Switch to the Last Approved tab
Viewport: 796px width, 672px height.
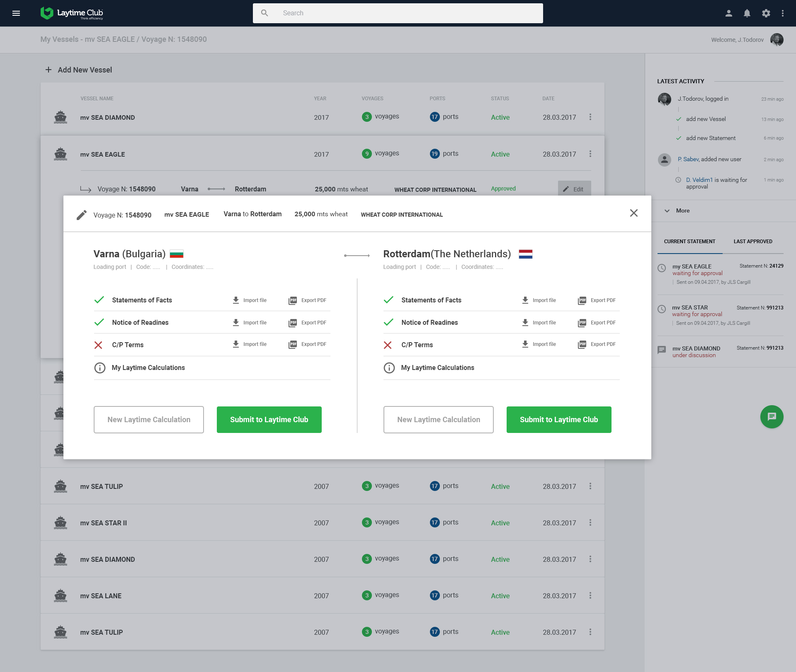pyautogui.click(x=753, y=242)
